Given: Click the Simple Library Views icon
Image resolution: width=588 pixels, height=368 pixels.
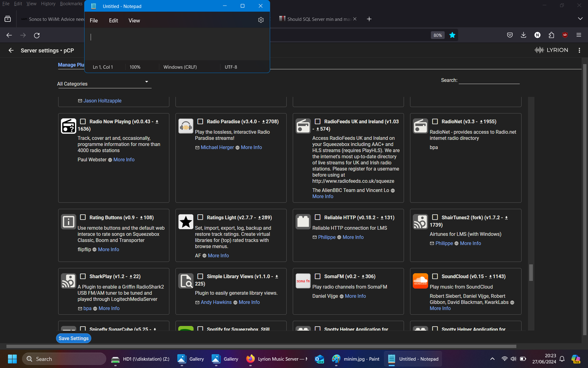Looking at the screenshot, I should click(186, 281).
